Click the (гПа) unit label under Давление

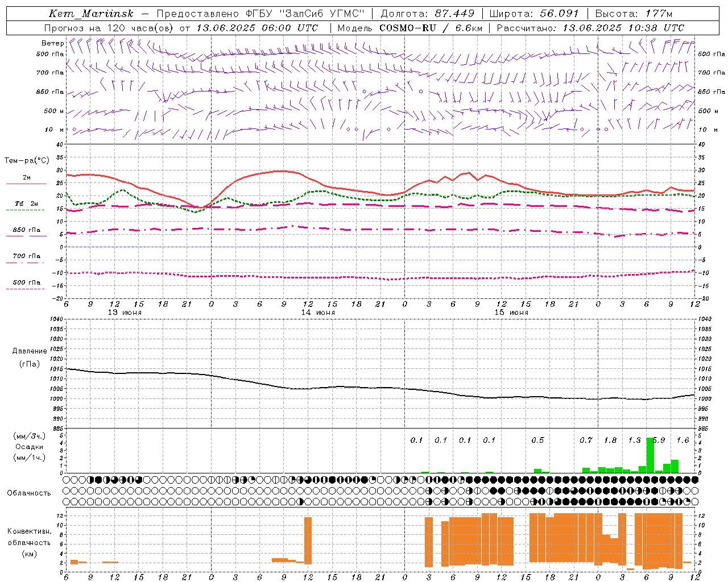(x=30, y=364)
